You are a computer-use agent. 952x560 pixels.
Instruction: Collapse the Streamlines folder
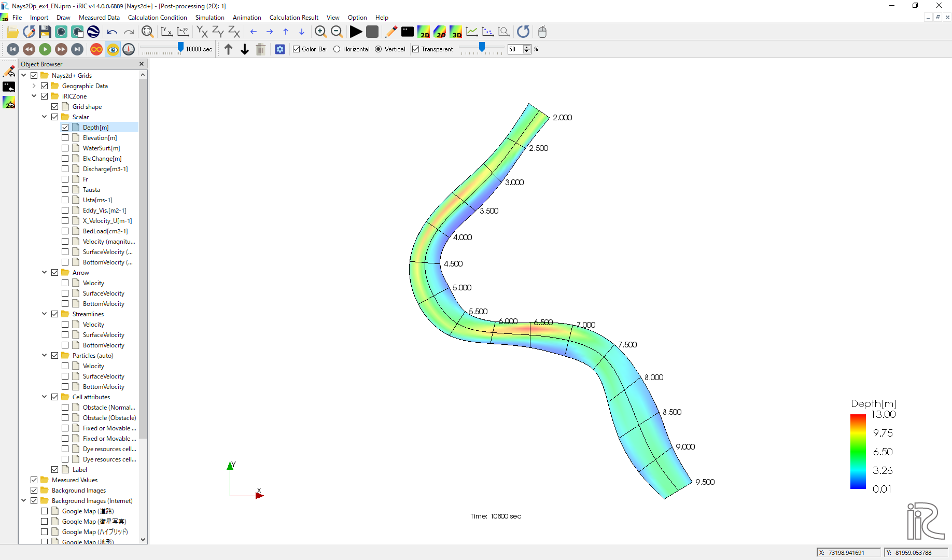(45, 314)
